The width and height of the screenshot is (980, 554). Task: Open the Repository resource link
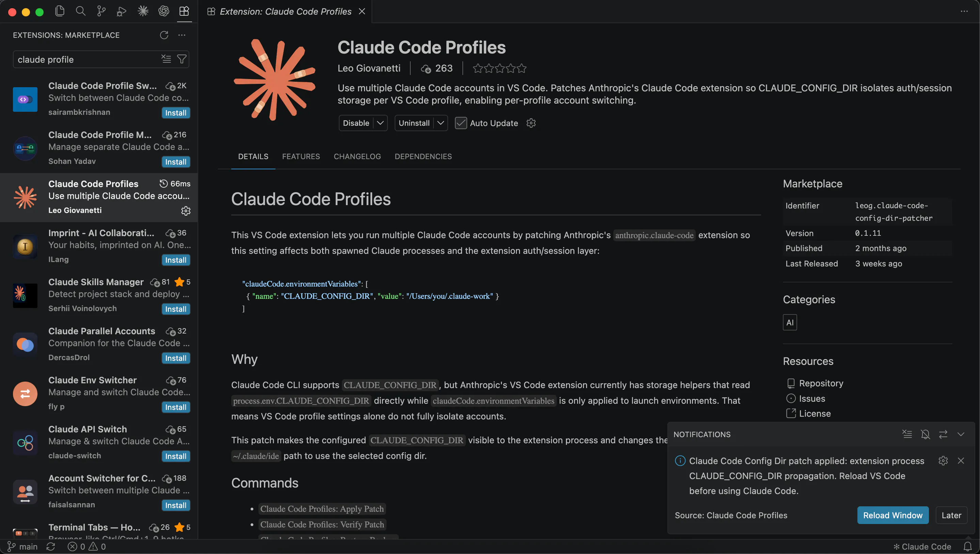(821, 383)
